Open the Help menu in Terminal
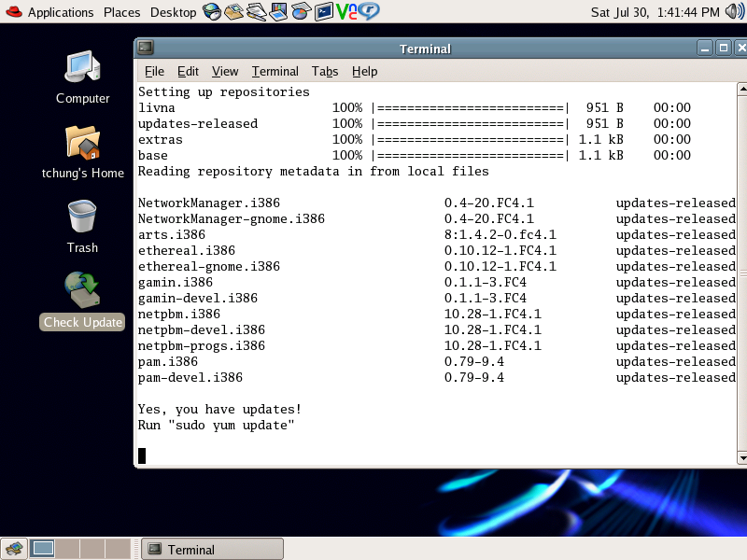747x560 pixels. (364, 72)
